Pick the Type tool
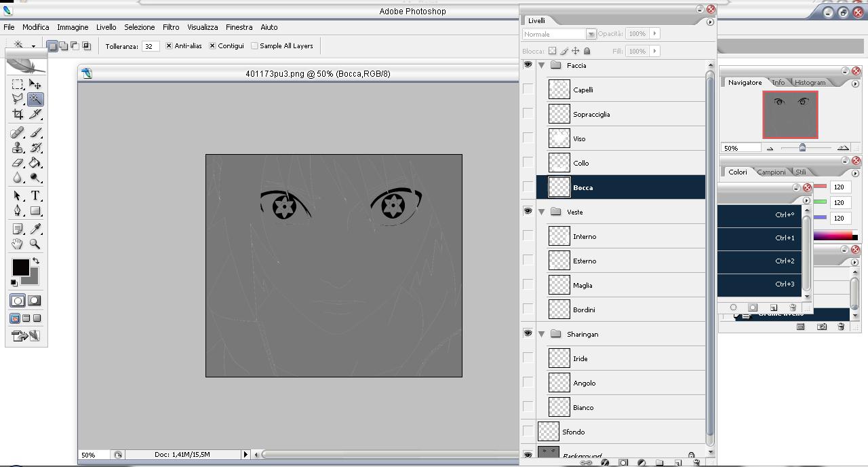 tap(35, 195)
